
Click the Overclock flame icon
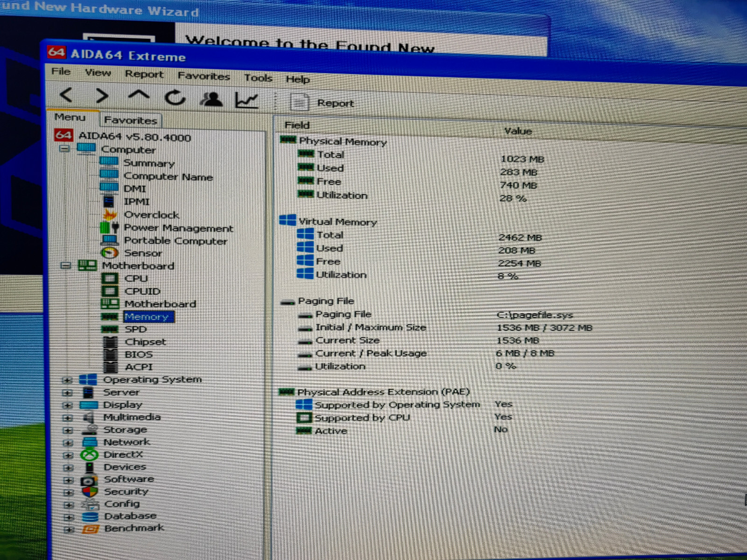tap(110, 214)
